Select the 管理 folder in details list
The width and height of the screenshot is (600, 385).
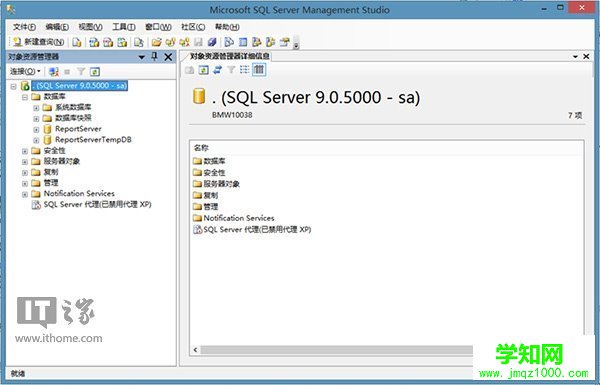click(x=210, y=207)
